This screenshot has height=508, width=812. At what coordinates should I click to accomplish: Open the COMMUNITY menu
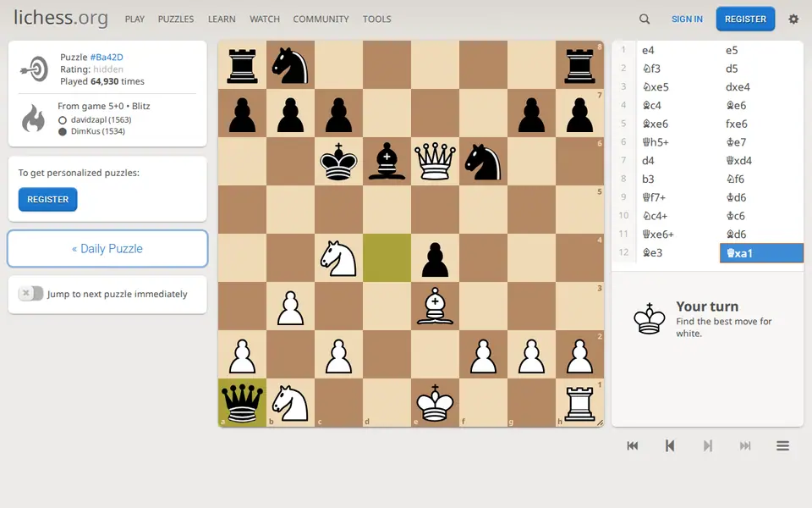[x=321, y=19]
